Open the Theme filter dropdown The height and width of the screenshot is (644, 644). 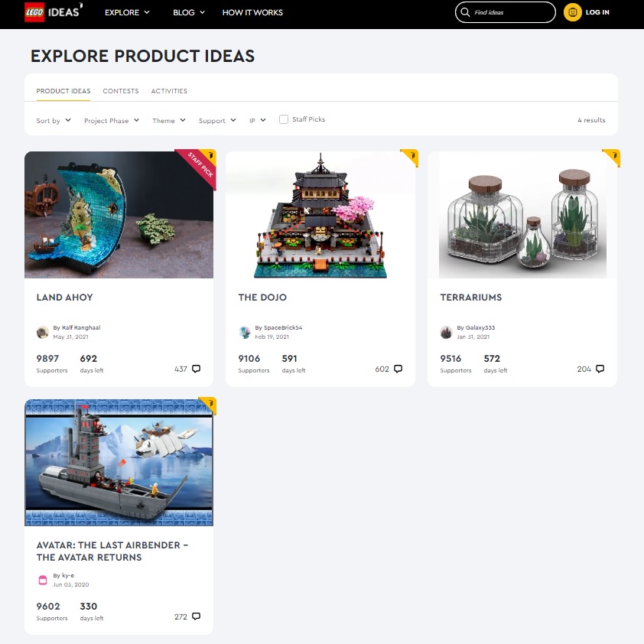click(169, 120)
